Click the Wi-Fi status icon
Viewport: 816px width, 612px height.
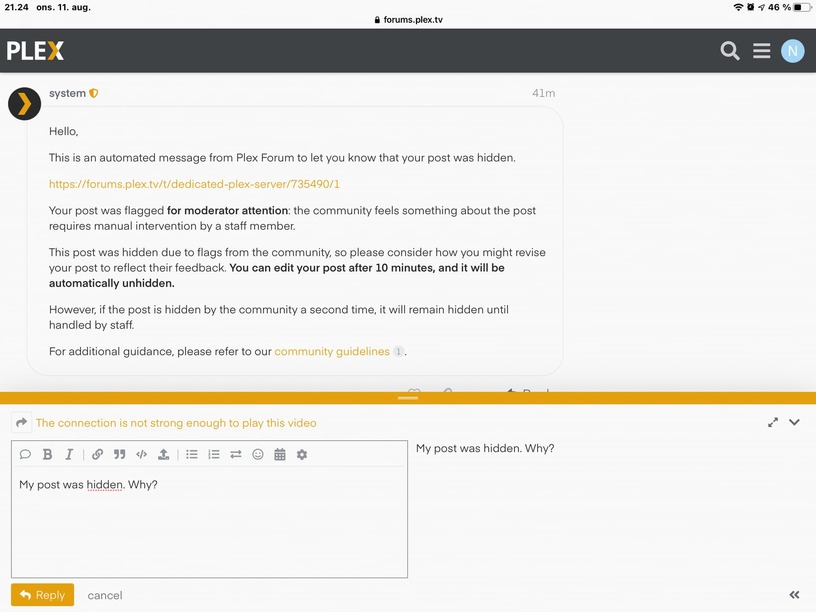tap(738, 7)
